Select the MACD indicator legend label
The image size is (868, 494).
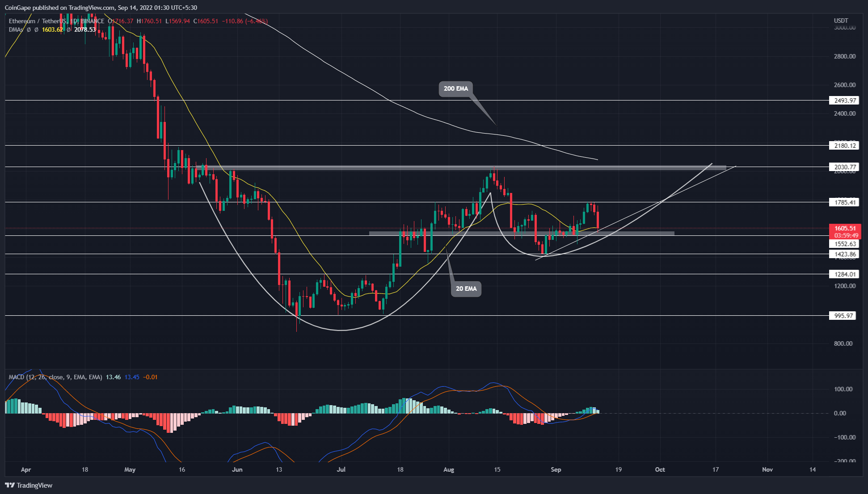tap(55, 377)
